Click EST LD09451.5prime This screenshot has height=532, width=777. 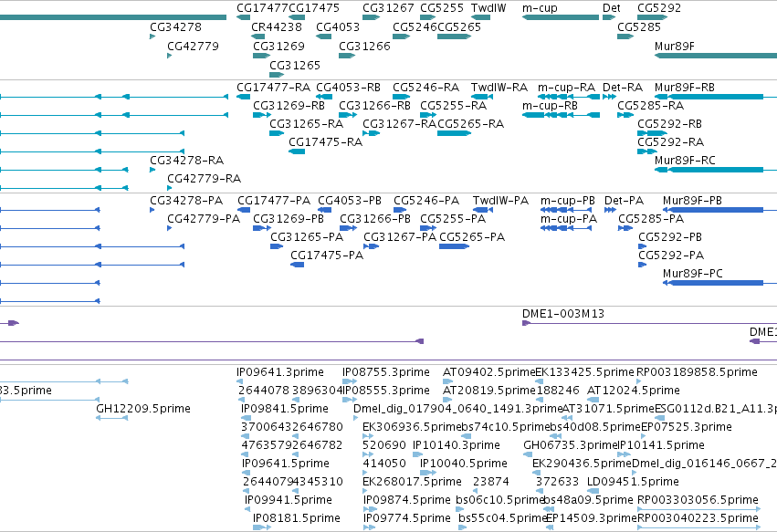(x=593, y=491)
